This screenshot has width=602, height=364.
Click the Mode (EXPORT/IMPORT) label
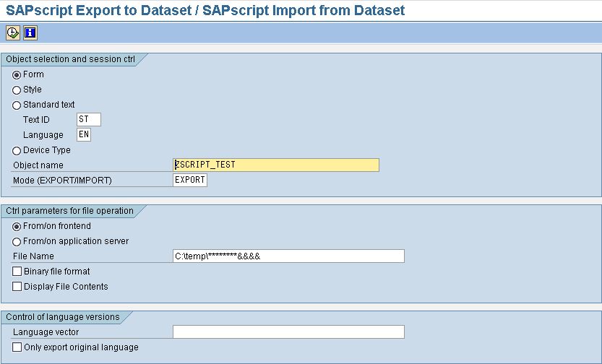coord(62,181)
